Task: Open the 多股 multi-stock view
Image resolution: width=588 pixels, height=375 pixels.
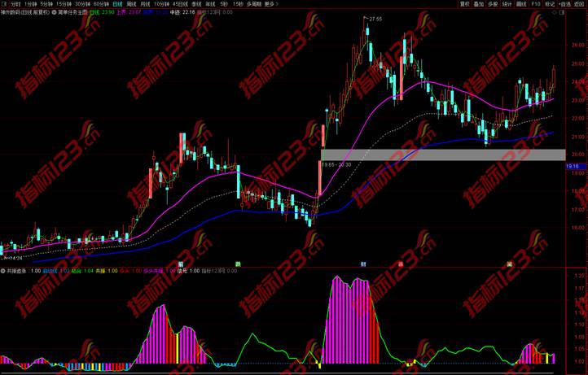Action: (493, 4)
